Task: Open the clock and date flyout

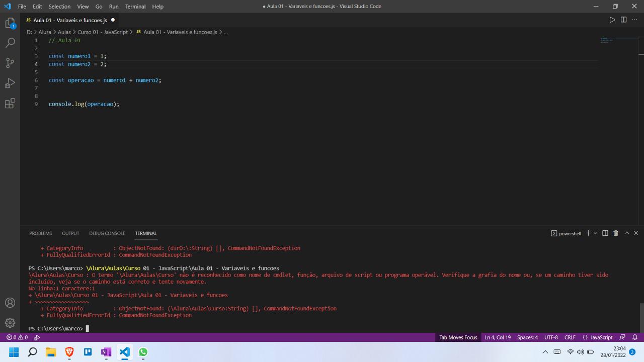Action: click(613, 352)
